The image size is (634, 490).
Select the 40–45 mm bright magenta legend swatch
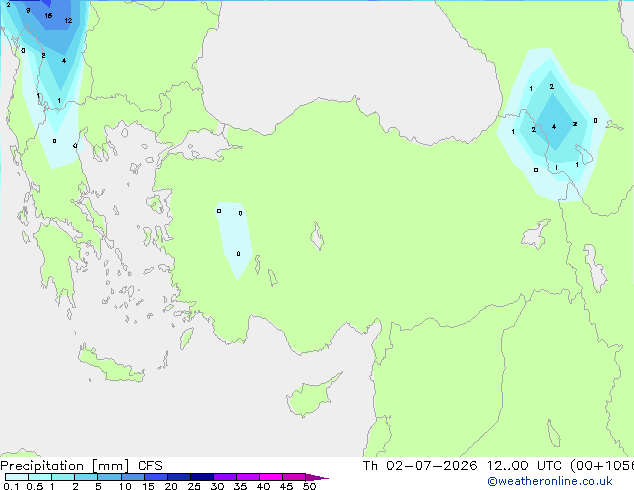pos(271,477)
